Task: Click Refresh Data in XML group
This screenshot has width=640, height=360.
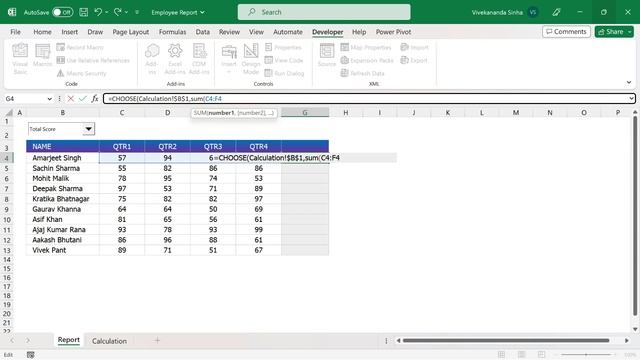Action: pos(362,73)
